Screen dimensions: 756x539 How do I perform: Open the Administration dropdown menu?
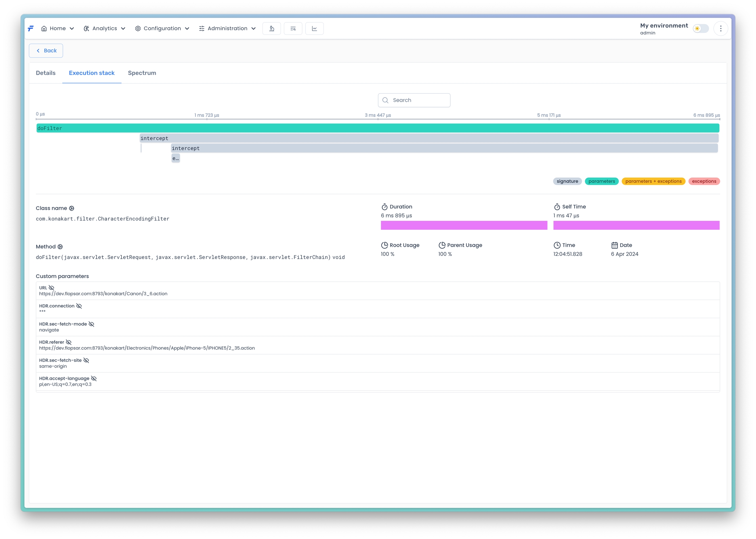[x=227, y=29]
